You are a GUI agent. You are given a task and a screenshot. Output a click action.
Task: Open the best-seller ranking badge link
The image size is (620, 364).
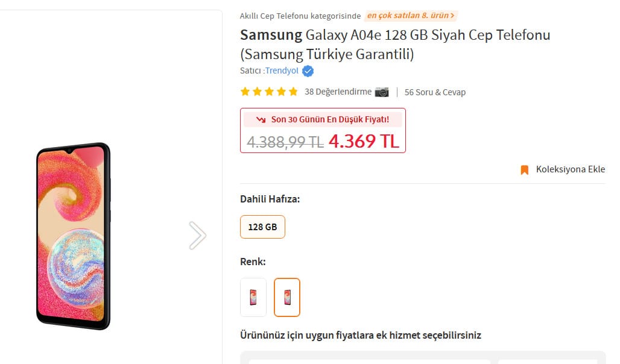(x=411, y=16)
